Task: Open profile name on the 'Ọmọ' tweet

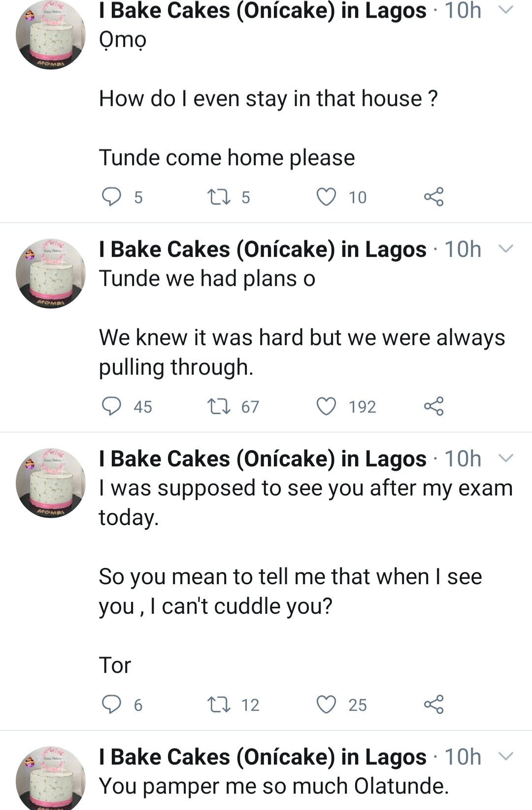Action: tap(263, 11)
